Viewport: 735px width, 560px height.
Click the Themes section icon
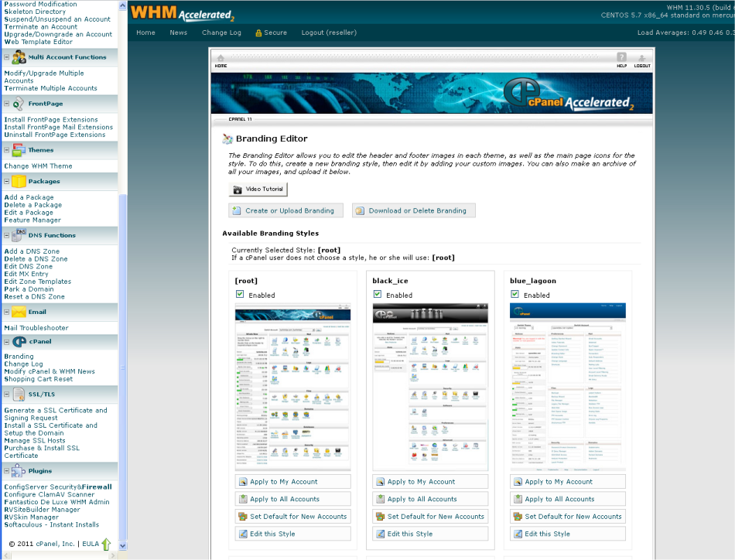tap(19, 150)
